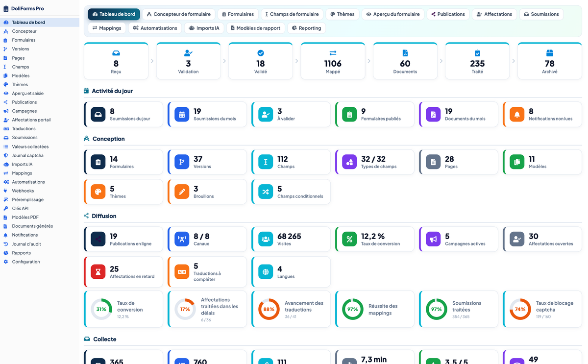Click the Clés API key icon

[6, 208]
